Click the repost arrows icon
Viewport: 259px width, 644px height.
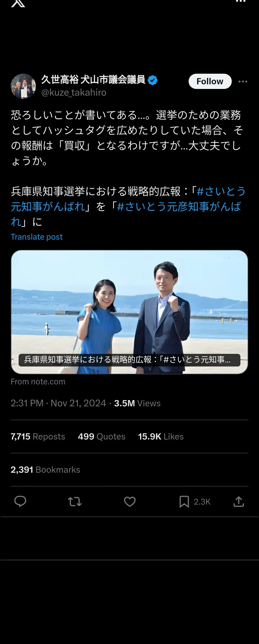(x=75, y=501)
